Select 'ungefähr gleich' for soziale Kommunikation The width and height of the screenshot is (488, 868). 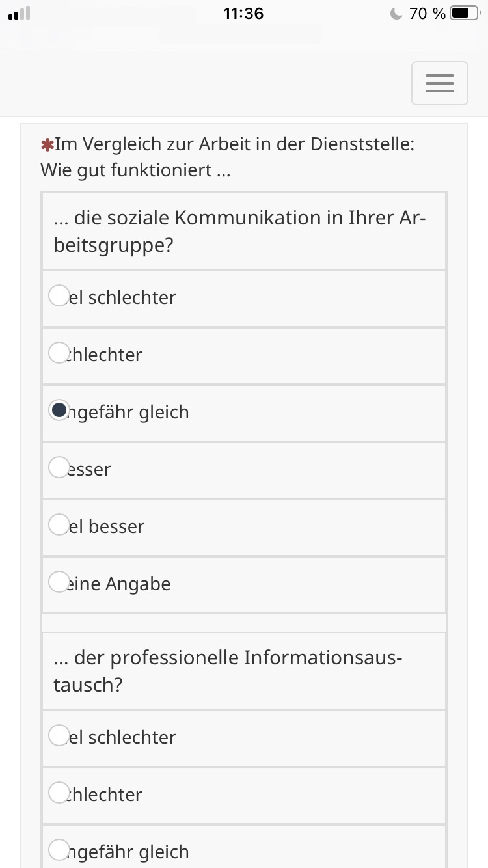[59, 410]
